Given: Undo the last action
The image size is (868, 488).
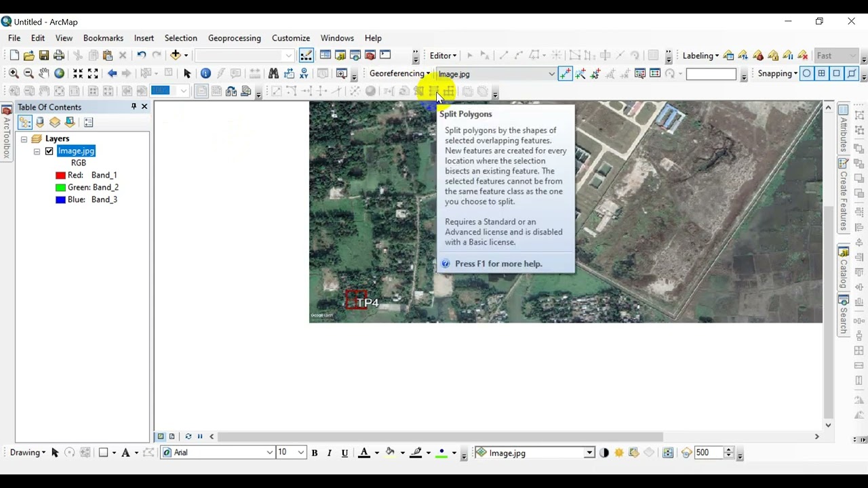Looking at the screenshot, I should (x=141, y=56).
